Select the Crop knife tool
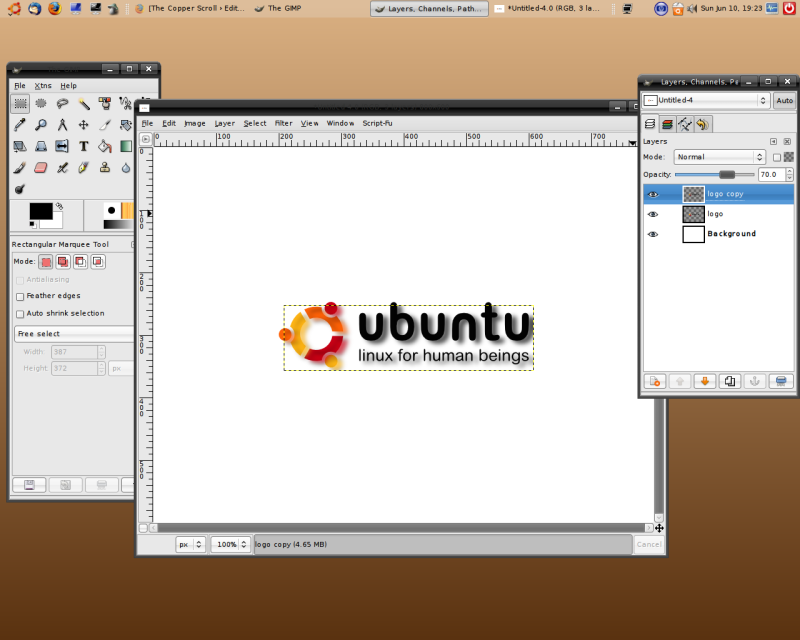This screenshot has width=800, height=640. [x=105, y=125]
